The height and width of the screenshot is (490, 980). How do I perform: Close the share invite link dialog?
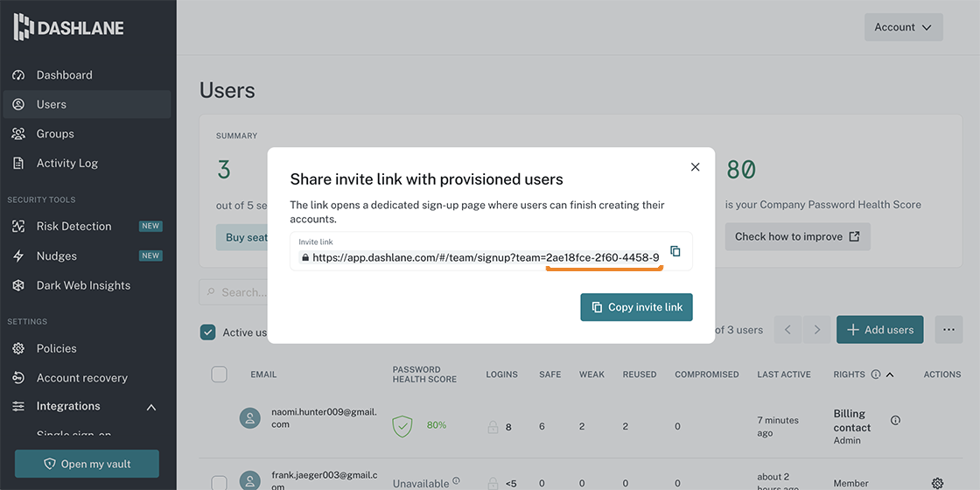695,167
